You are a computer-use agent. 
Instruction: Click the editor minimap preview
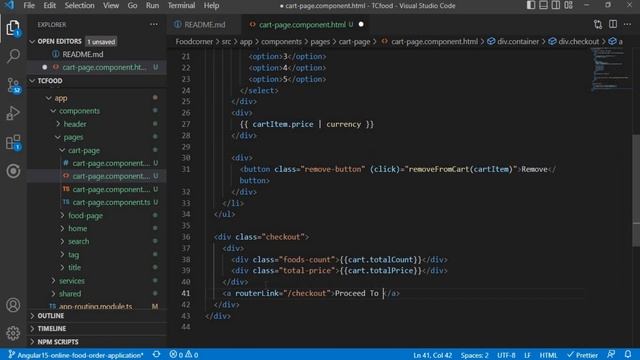(610, 69)
